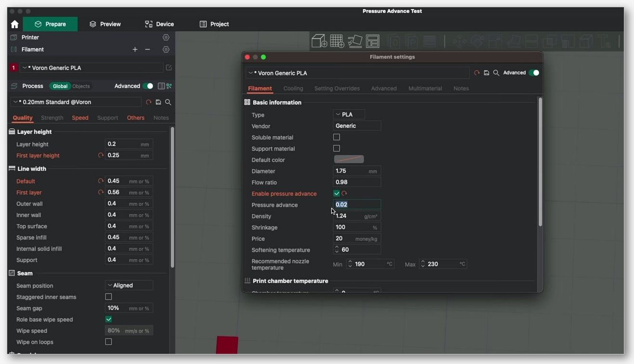This screenshot has width=634, height=364.
Task: Save the 0.20mm Standard process preset
Action: click(x=158, y=102)
